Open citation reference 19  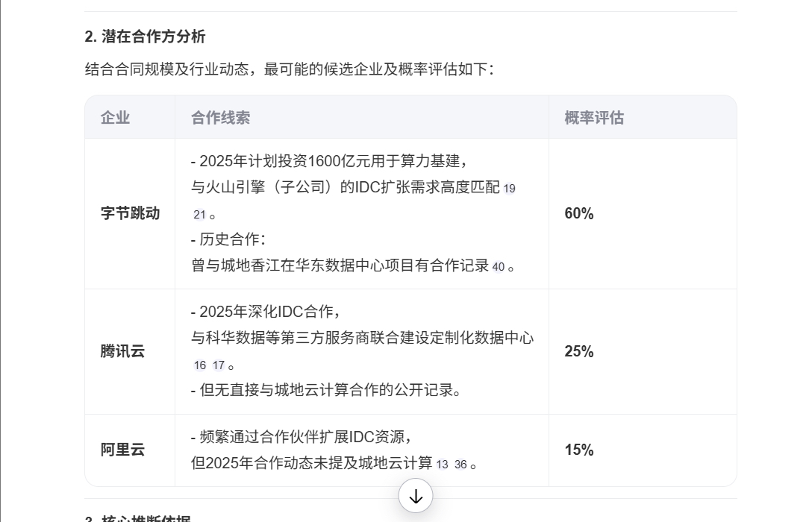[x=509, y=189]
